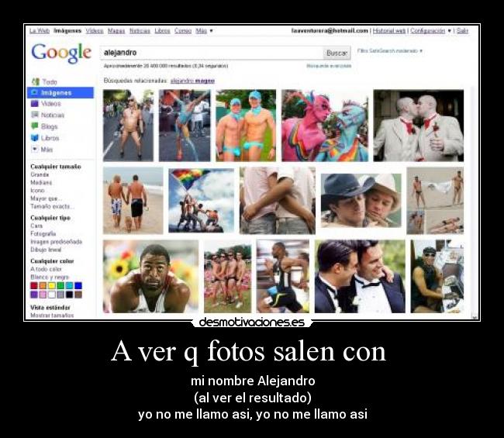Select the Imágenes sidebar entry
Screen dimensions: 504x438
coord(60,92)
